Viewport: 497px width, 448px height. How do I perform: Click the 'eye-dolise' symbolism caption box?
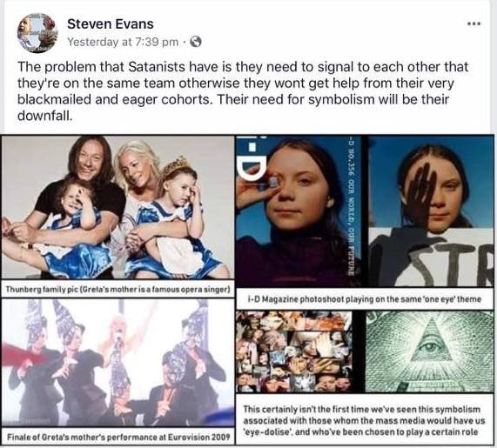point(365,420)
